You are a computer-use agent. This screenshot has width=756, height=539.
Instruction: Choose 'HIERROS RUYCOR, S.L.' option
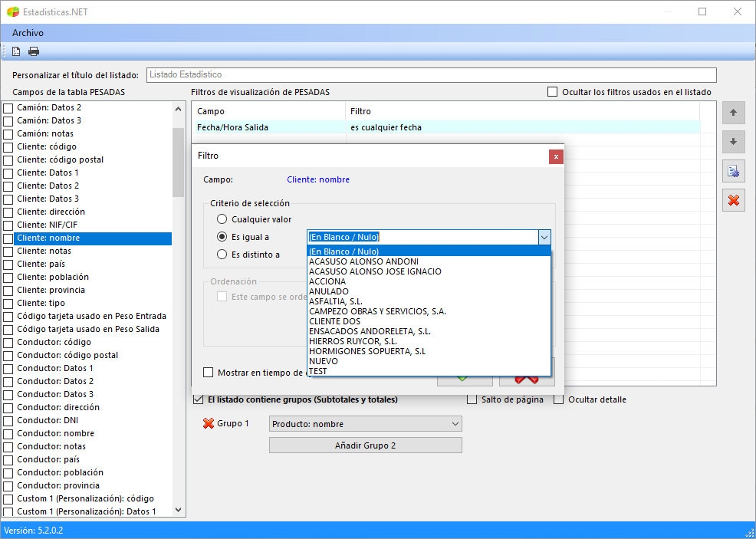coord(429,341)
